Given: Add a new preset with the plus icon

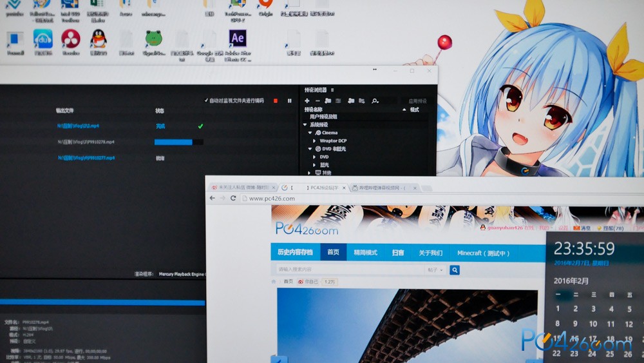Looking at the screenshot, I should click(x=307, y=101).
